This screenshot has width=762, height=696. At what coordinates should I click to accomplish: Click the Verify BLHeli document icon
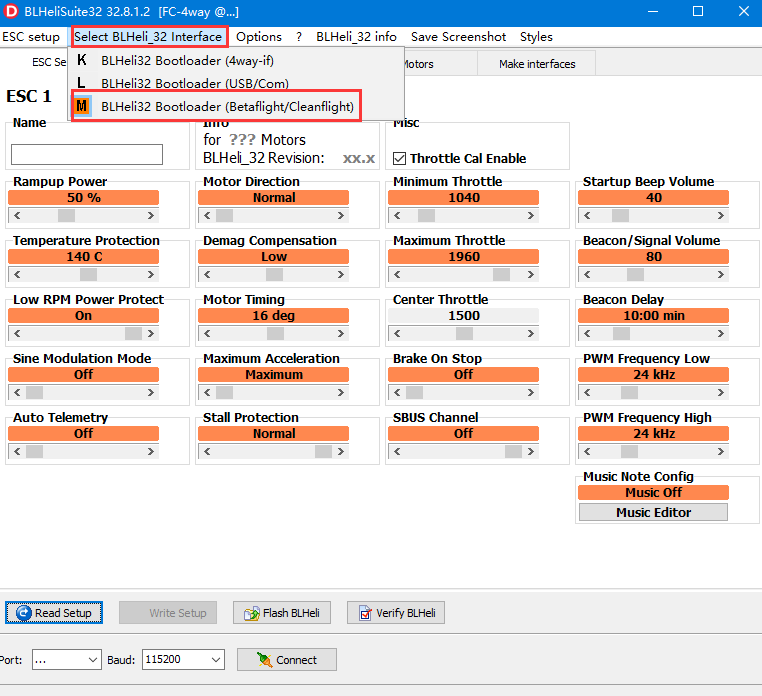[x=365, y=613]
